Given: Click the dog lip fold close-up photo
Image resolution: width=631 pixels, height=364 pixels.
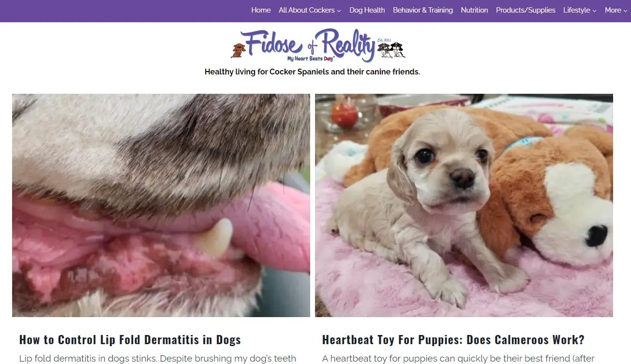Looking at the screenshot, I should [161, 205].
